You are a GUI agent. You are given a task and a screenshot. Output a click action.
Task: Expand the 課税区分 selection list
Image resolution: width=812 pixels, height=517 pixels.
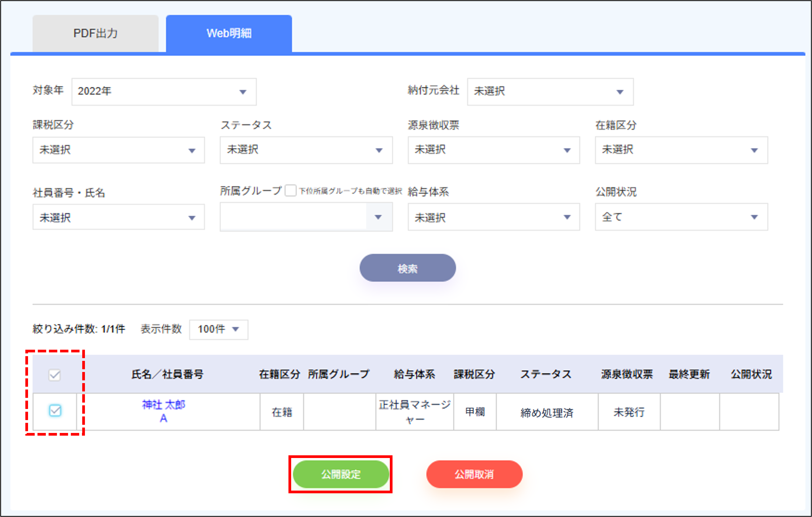click(118, 150)
